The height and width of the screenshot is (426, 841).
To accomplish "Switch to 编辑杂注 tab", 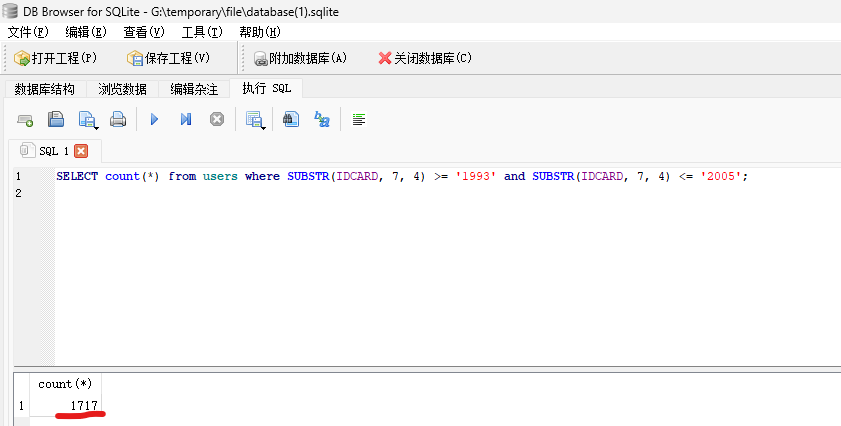I will (194, 89).
